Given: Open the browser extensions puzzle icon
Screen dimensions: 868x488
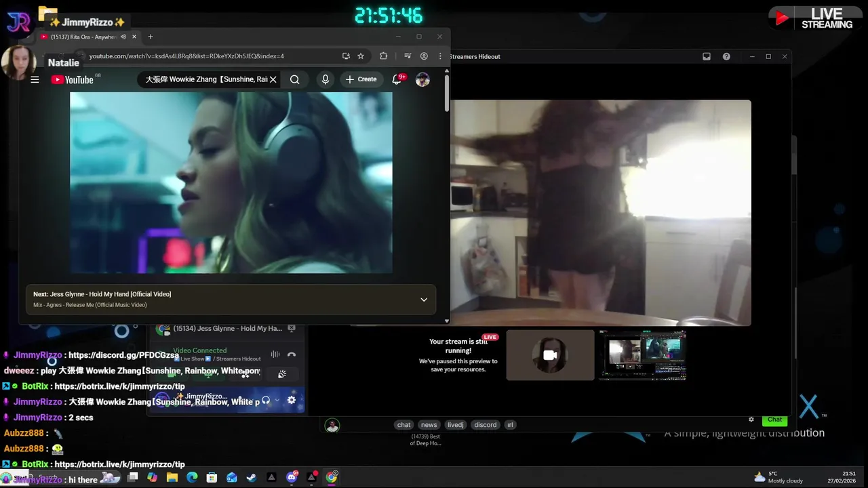Looking at the screenshot, I should [383, 56].
